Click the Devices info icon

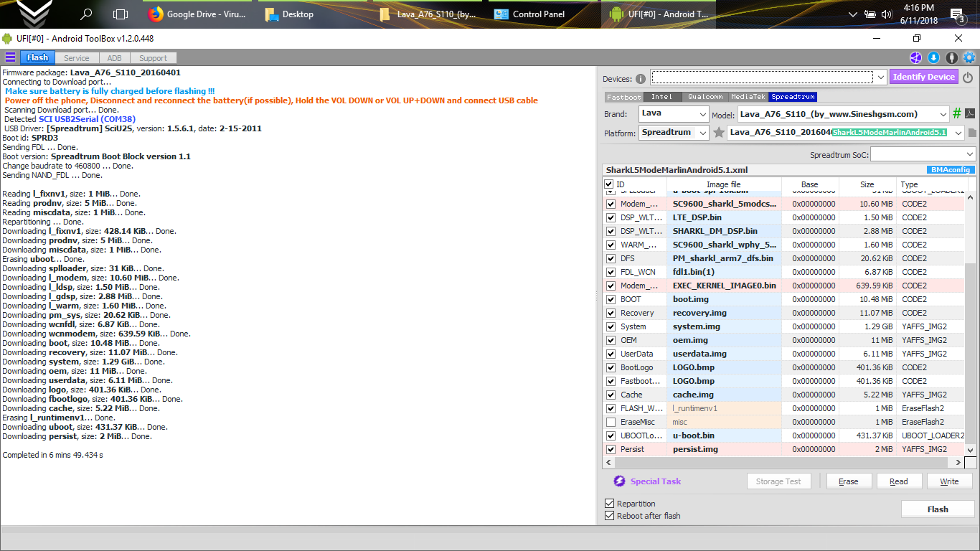(641, 79)
